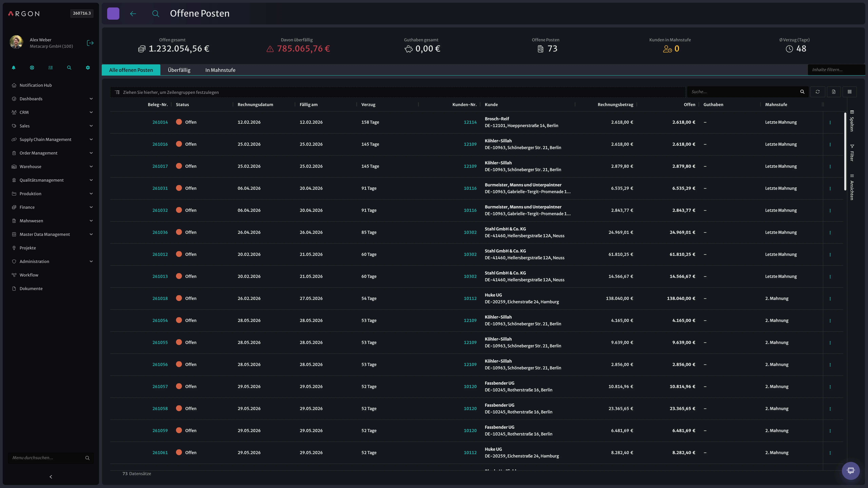This screenshot has width=868, height=488.
Task: Go back using the header arrow icon
Action: [133, 14]
